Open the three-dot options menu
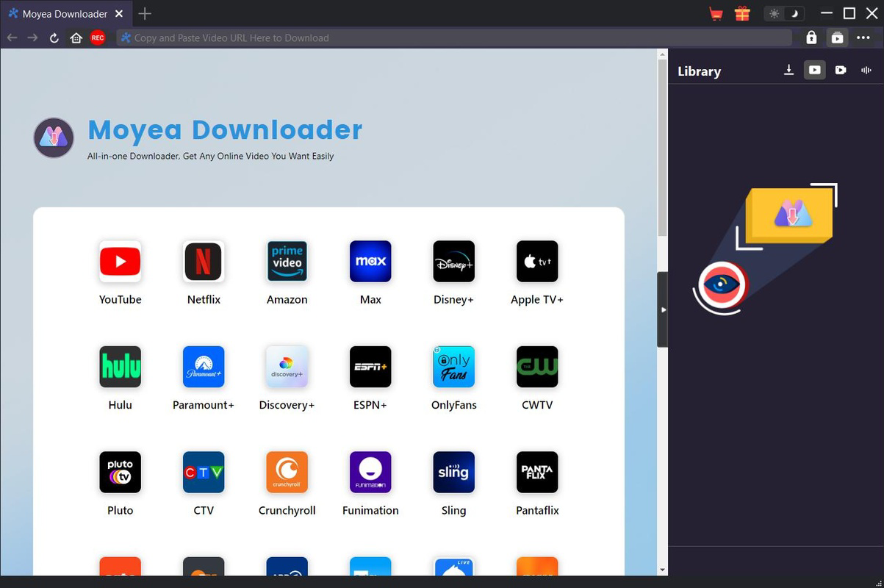Image resolution: width=884 pixels, height=588 pixels. click(863, 37)
